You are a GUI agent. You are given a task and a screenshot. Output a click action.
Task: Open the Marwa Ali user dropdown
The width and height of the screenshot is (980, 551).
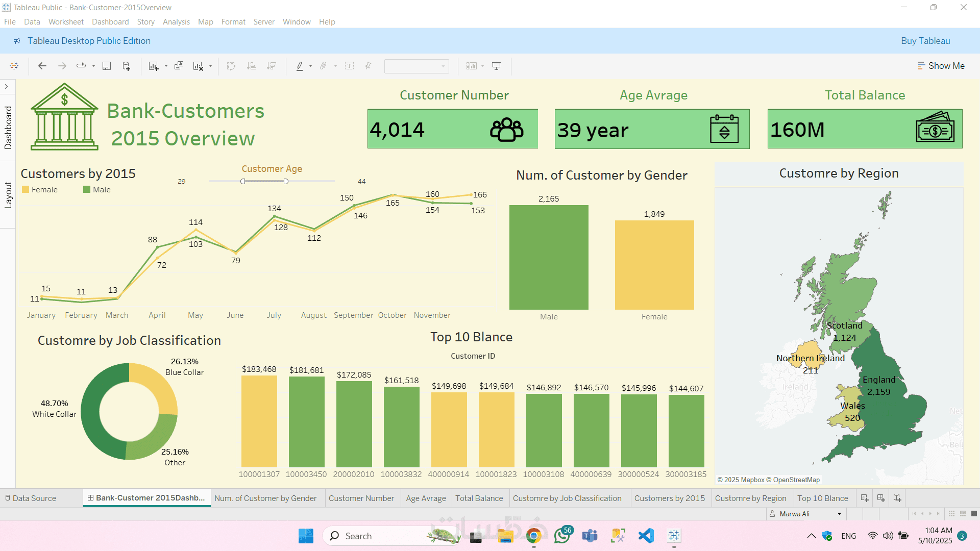coord(839,514)
